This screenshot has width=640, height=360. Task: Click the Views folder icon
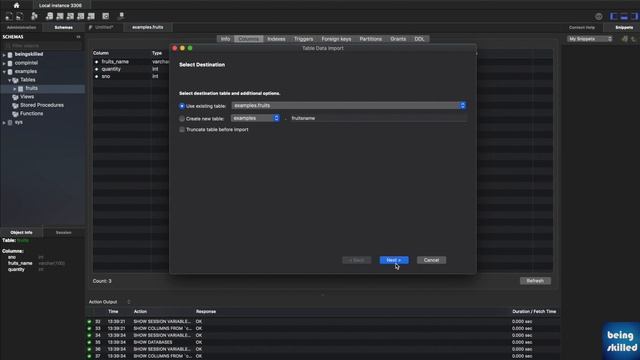coord(16,97)
